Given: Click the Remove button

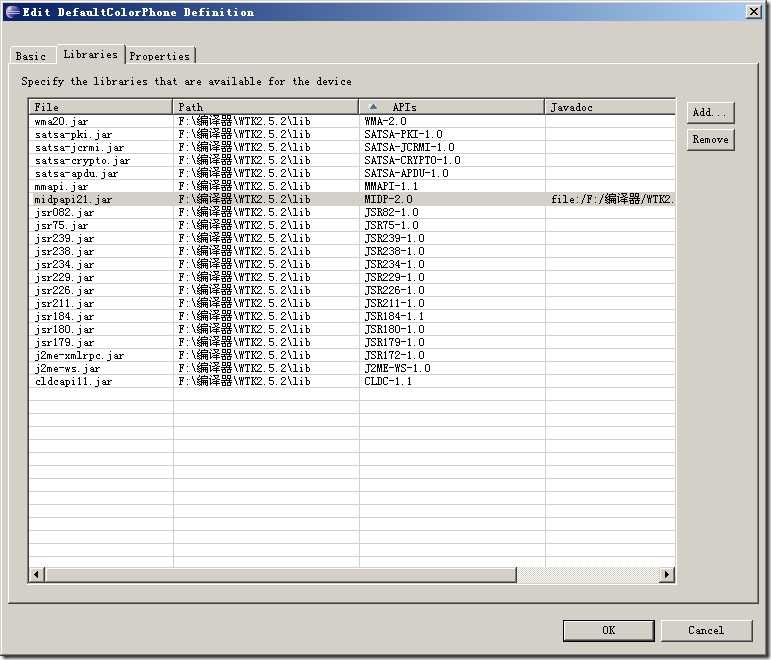Looking at the screenshot, I should 710,140.
